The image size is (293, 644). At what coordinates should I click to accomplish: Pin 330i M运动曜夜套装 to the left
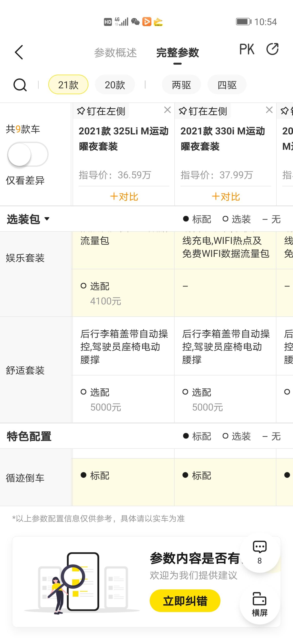203,111
